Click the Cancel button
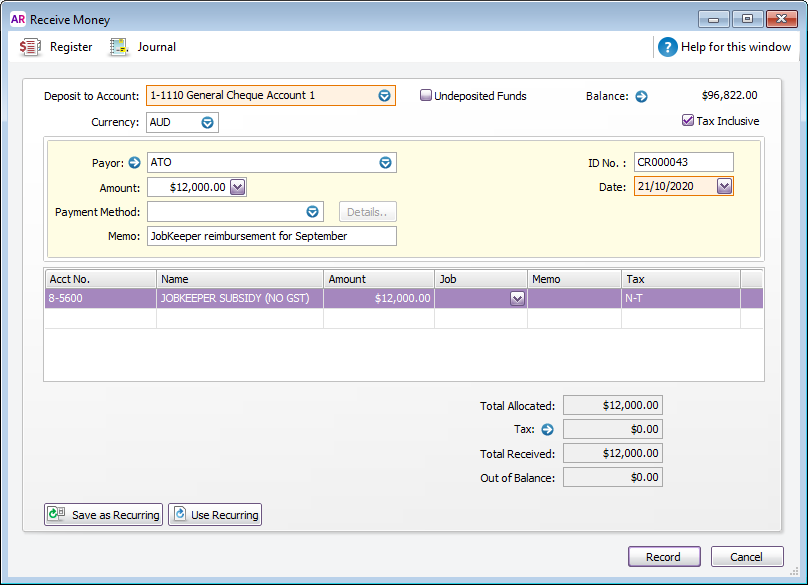The height and width of the screenshot is (585, 808). pos(747,557)
